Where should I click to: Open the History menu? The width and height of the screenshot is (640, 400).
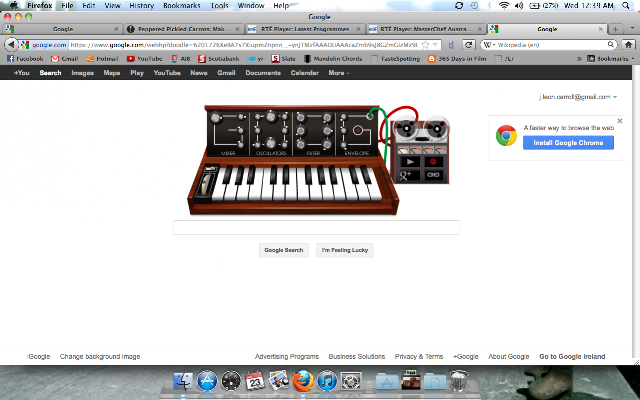(141, 6)
